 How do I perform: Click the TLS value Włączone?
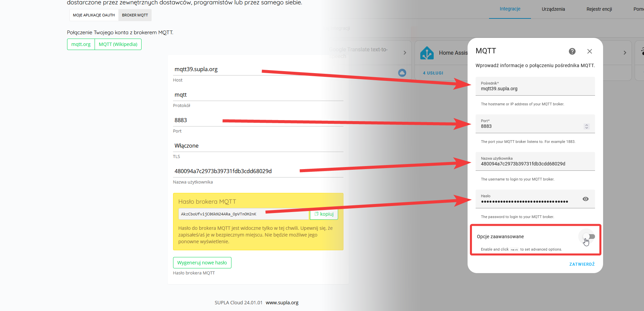point(186,146)
